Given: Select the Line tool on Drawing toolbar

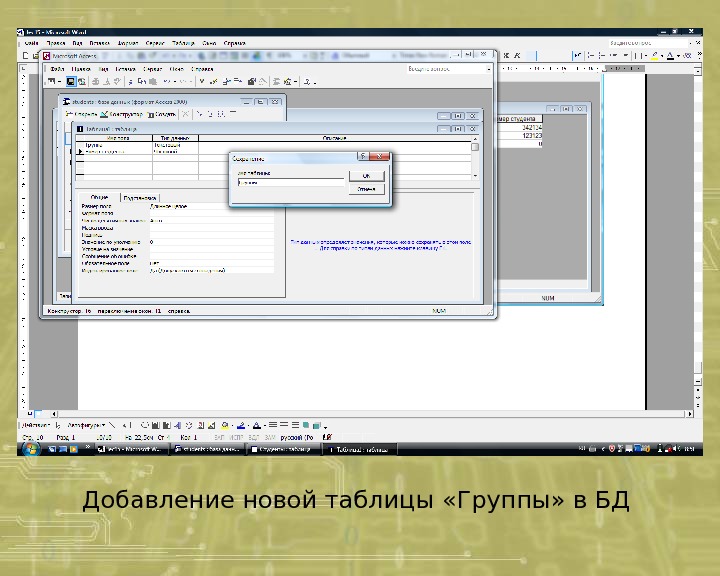Looking at the screenshot, I should [x=112, y=425].
